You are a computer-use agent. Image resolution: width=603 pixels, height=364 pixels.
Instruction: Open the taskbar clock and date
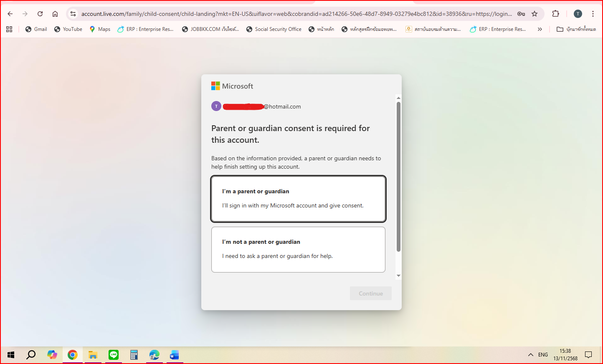pos(565,355)
